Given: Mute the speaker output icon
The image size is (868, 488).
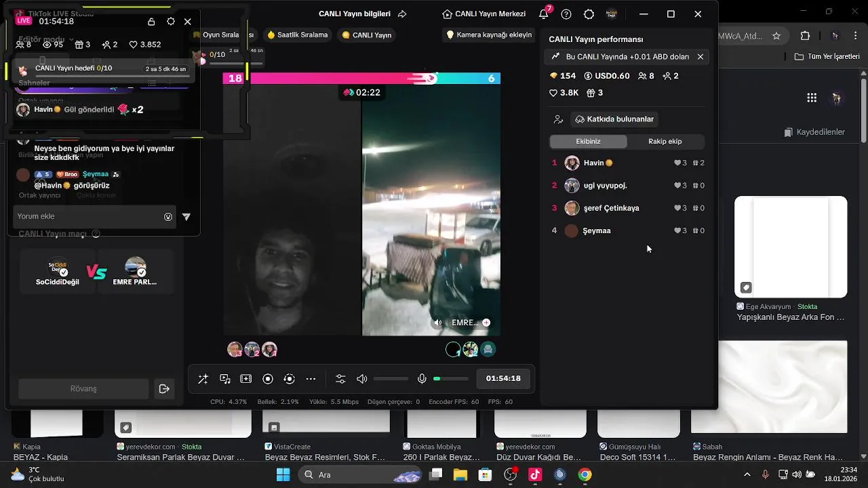Looking at the screenshot, I should pos(362,379).
